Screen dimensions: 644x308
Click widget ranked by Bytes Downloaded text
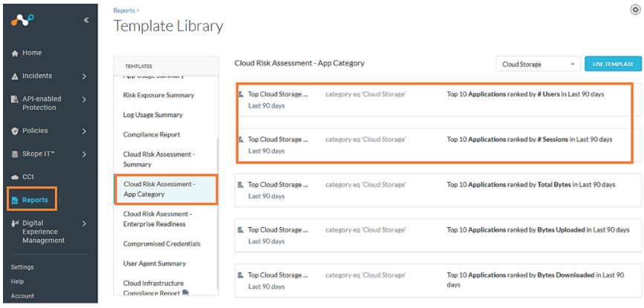[x=536, y=279]
